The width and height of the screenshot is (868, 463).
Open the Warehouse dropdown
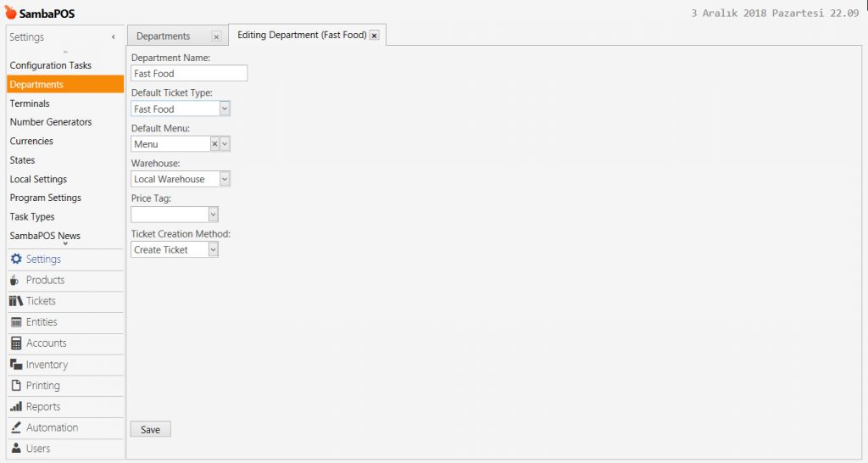coord(225,179)
